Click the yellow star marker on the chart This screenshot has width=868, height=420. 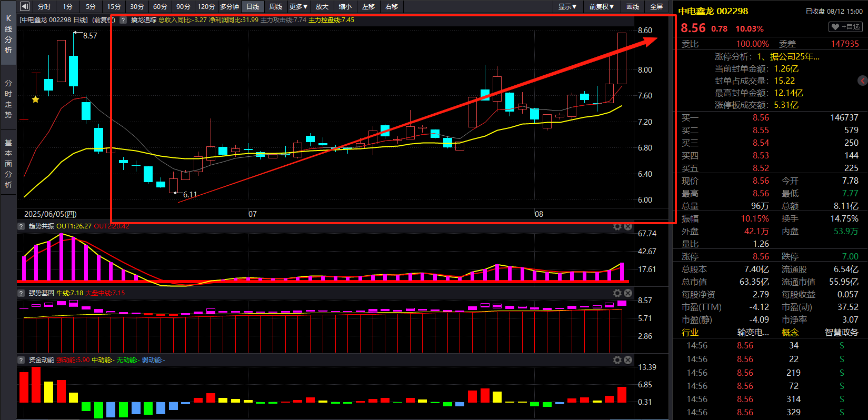[x=35, y=99]
